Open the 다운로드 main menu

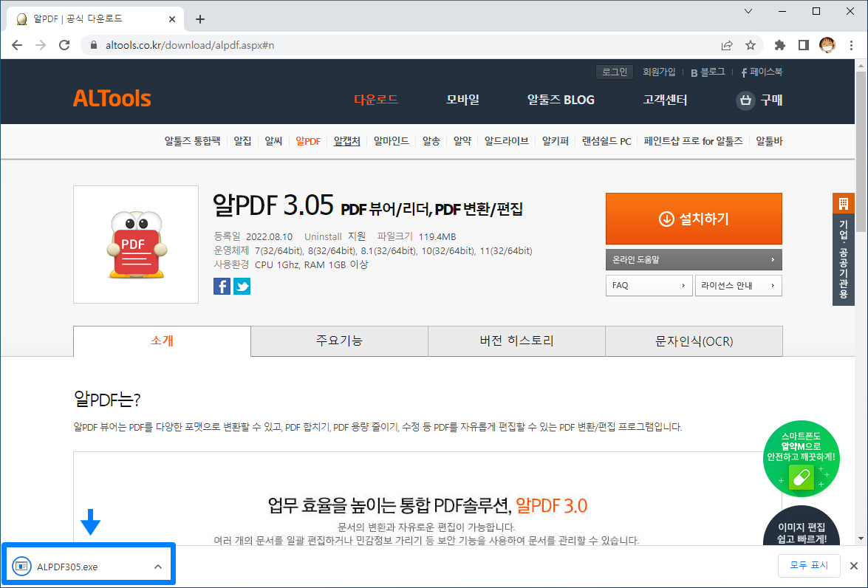pos(376,100)
